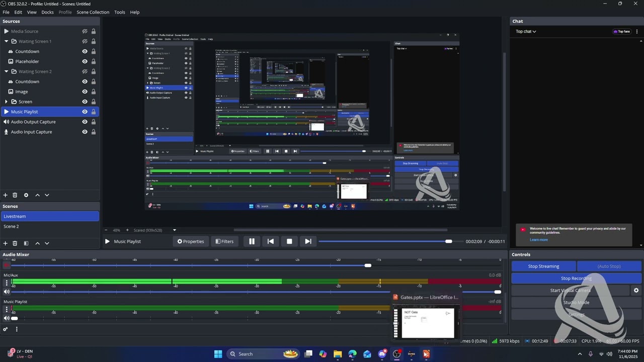Hide the Audio Output Capture source
Screen dimensions: 644x362
[85, 122]
